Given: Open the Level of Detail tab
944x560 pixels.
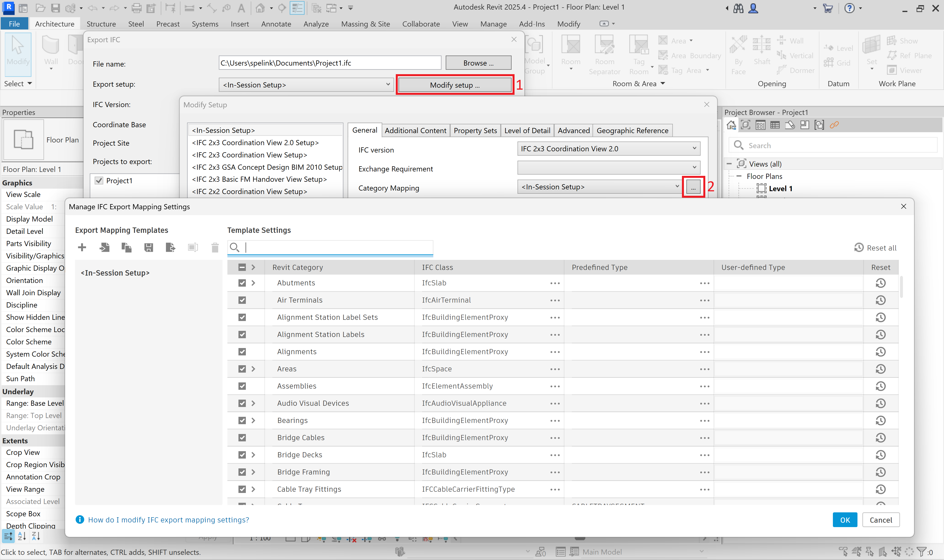Looking at the screenshot, I should click(x=527, y=131).
